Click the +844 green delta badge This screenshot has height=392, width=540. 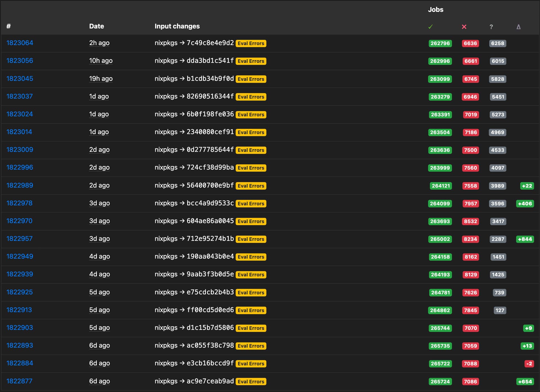pyautogui.click(x=525, y=239)
